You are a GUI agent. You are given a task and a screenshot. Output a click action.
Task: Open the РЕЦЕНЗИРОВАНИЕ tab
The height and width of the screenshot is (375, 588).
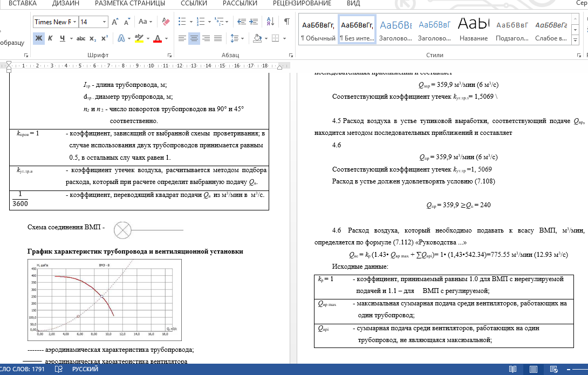coord(302,3)
